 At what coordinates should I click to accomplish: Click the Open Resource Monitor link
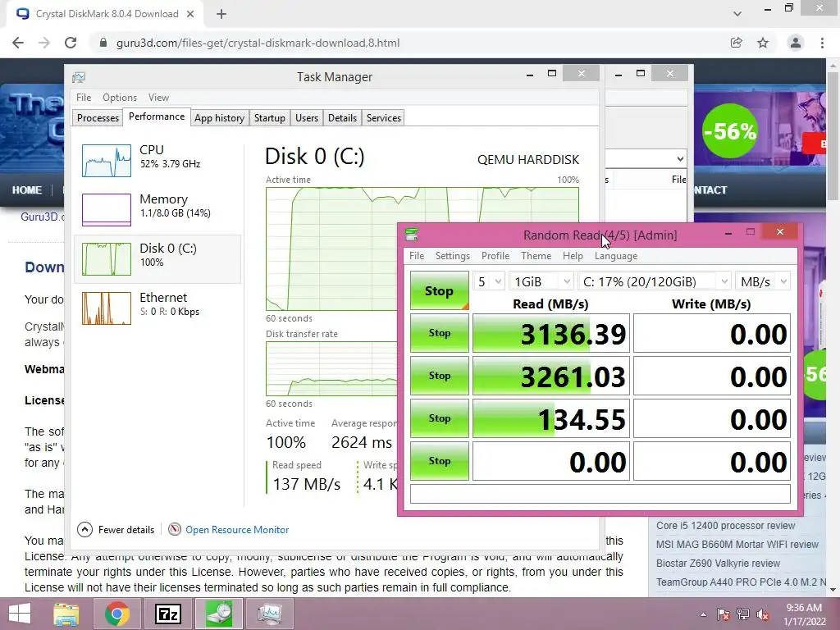click(237, 530)
